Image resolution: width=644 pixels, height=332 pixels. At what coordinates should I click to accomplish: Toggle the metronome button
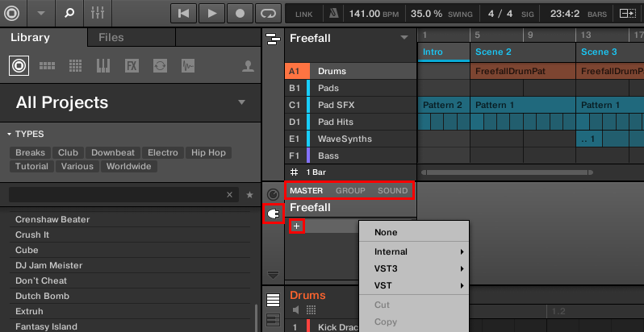(332, 13)
